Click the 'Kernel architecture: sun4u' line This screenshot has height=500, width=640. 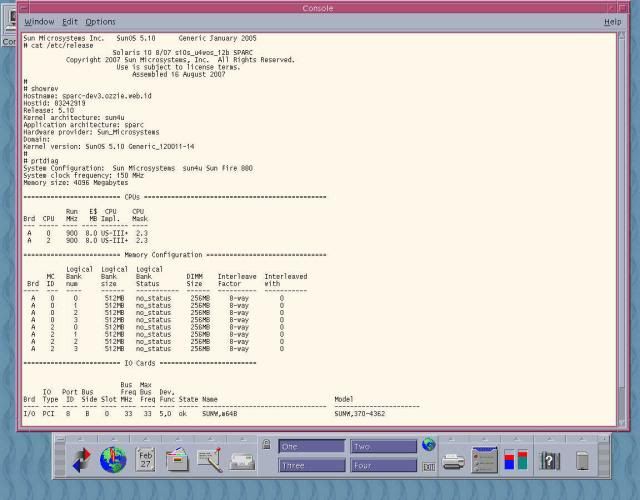tap(74, 118)
